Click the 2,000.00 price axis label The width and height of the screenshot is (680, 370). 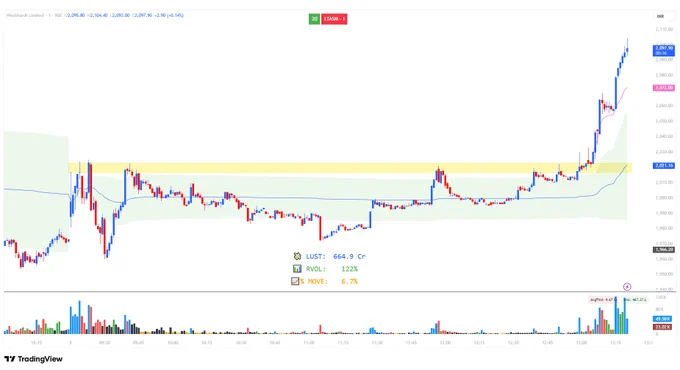coord(664,198)
